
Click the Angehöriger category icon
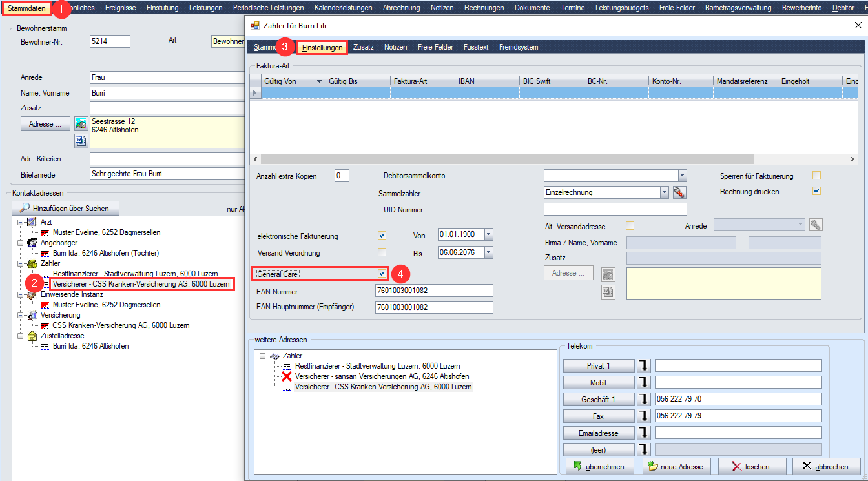[x=31, y=243]
